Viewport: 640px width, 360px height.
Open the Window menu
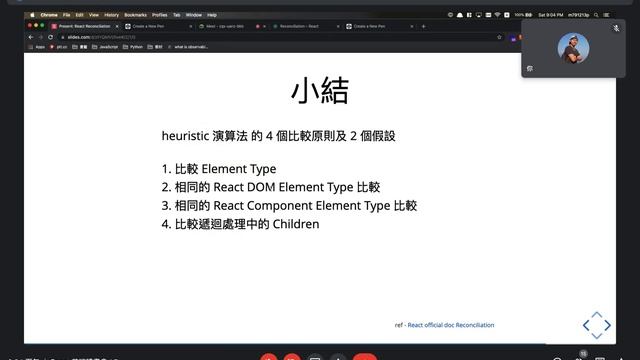(194, 15)
